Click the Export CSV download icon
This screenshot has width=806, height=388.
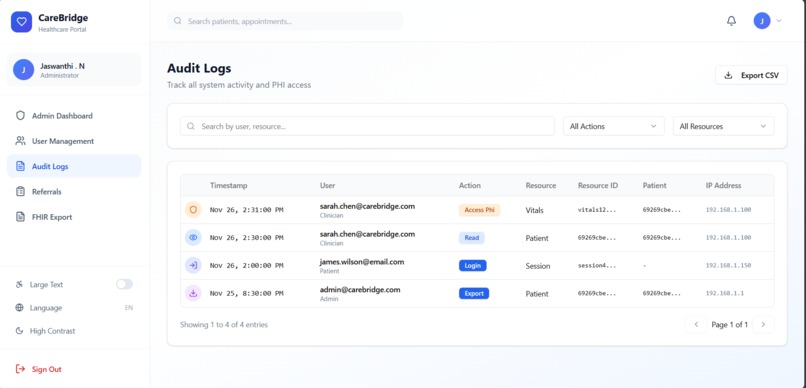[x=728, y=75]
